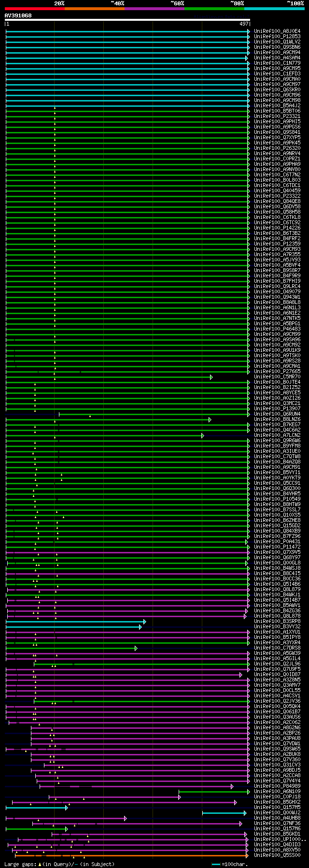Click the cyan alignment bar for UniRef100_Q00WJ2
Viewport: 309px width, 868px height.
[x=225, y=813]
